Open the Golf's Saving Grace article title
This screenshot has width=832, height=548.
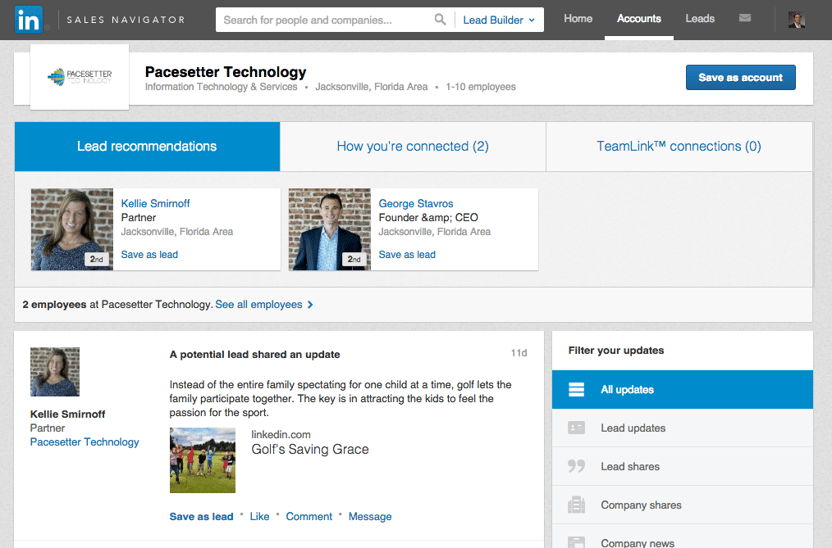310,449
